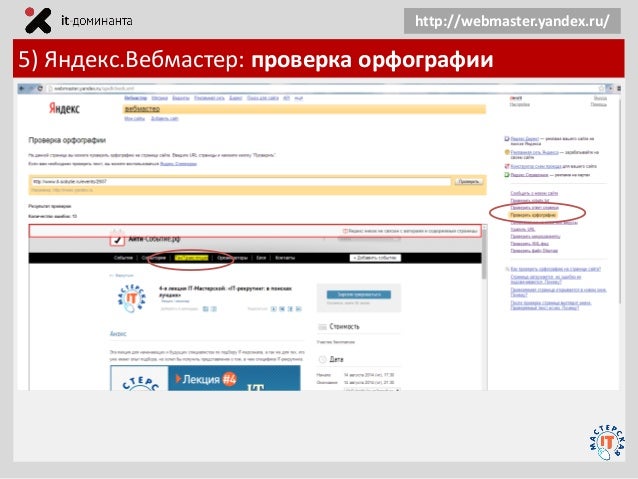Screen dimensions: 638x479
Task: Click the Выход link at top right
Action: click(600, 98)
